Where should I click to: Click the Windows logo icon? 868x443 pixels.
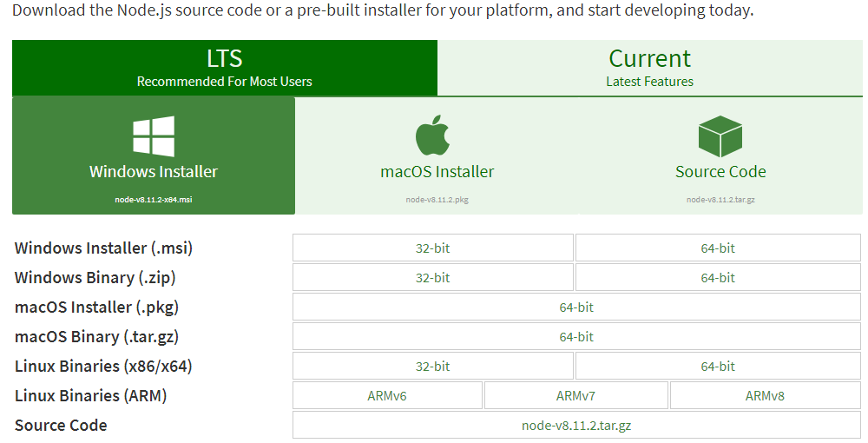[x=154, y=136]
